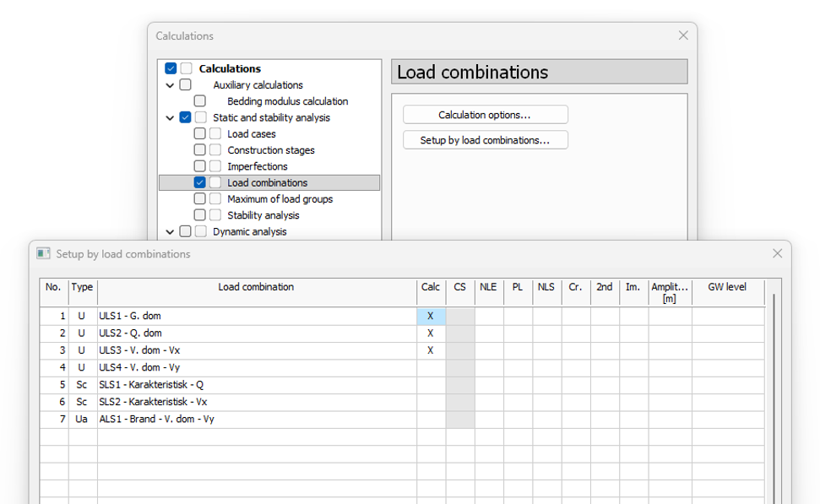820x504 pixels.
Task: Click the Amplit... [m] column header
Action: coord(670,292)
